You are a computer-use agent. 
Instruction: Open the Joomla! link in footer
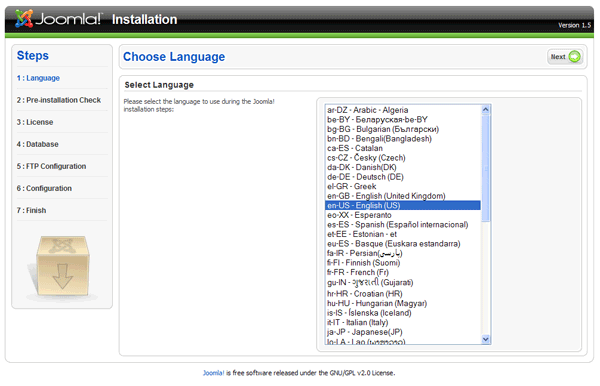(213, 373)
